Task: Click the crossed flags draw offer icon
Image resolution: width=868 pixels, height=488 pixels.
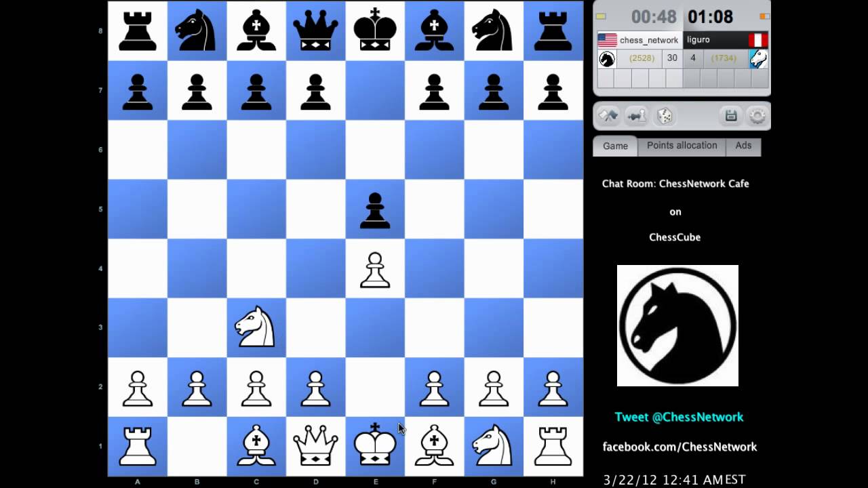Action: pos(608,116)
